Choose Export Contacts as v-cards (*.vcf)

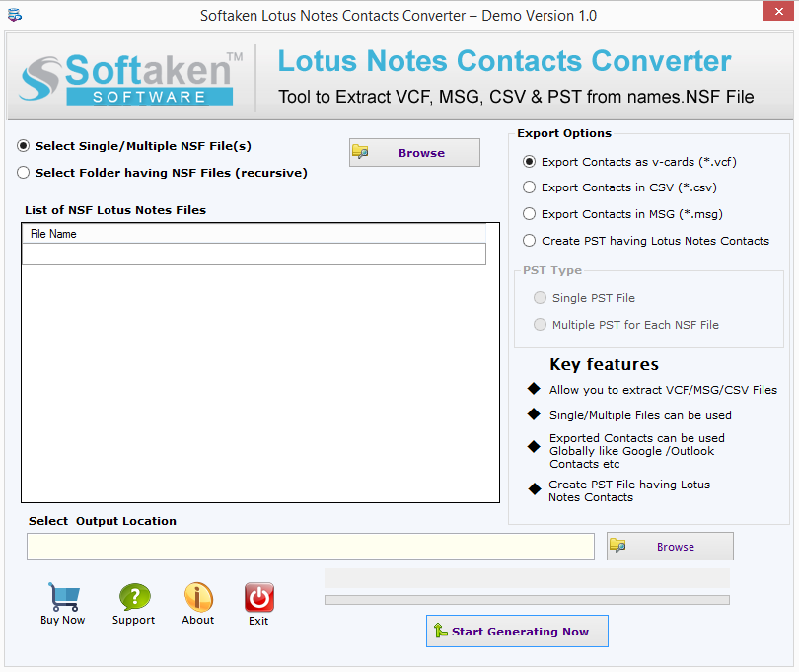pyautogui.click(x=530, y=161)
